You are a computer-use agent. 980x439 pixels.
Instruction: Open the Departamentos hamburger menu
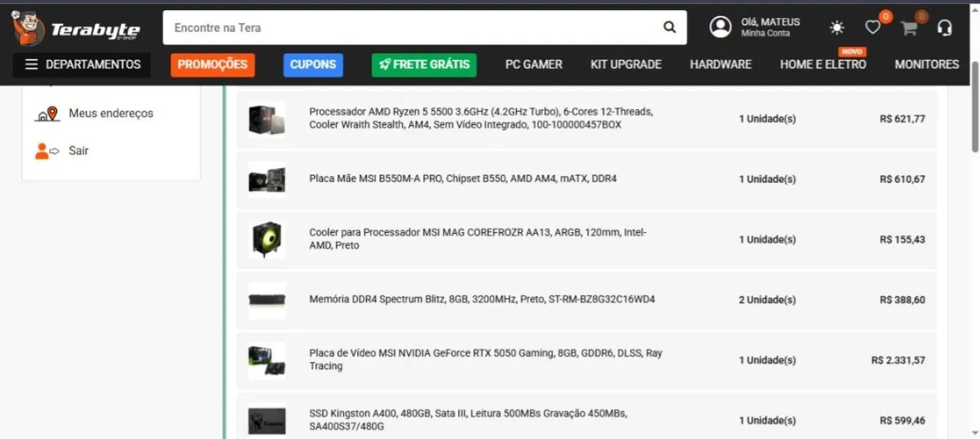coord(82,64)
